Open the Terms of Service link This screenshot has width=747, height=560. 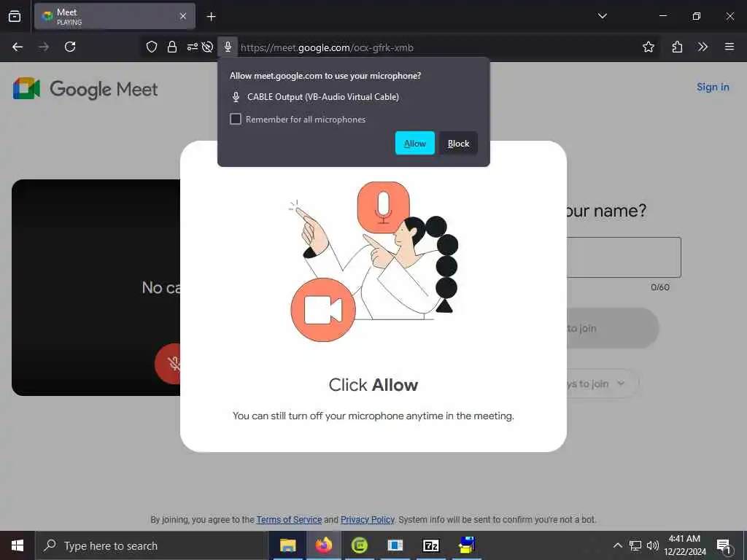(x=289, y=519)
